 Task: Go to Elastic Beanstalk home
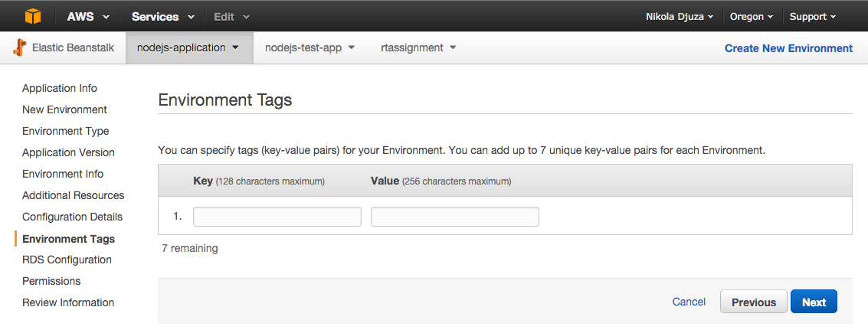click(x=73, y=47)
